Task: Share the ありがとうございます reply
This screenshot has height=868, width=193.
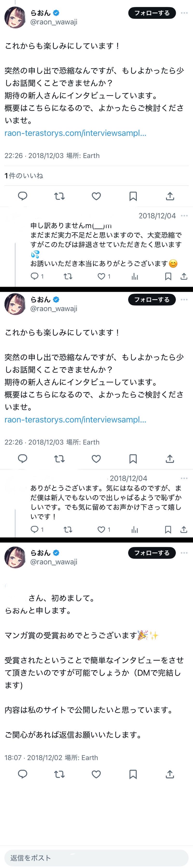Action: [x=184, y=529]
